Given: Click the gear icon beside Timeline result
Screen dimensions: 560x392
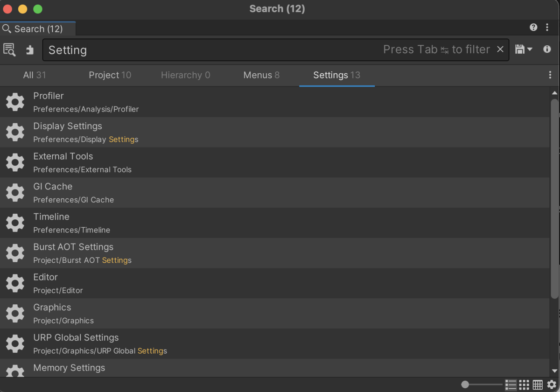Looking at the screenshot, I should pos(15,223).
